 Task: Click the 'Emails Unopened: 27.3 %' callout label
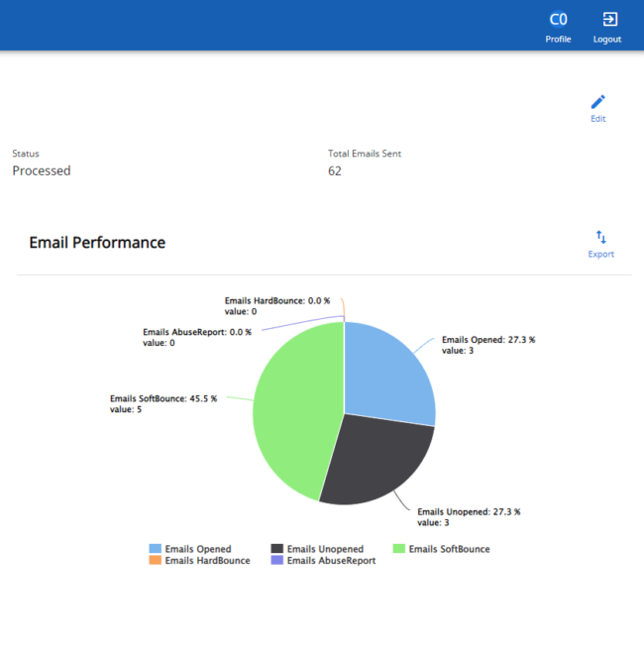tap(468, 512)
